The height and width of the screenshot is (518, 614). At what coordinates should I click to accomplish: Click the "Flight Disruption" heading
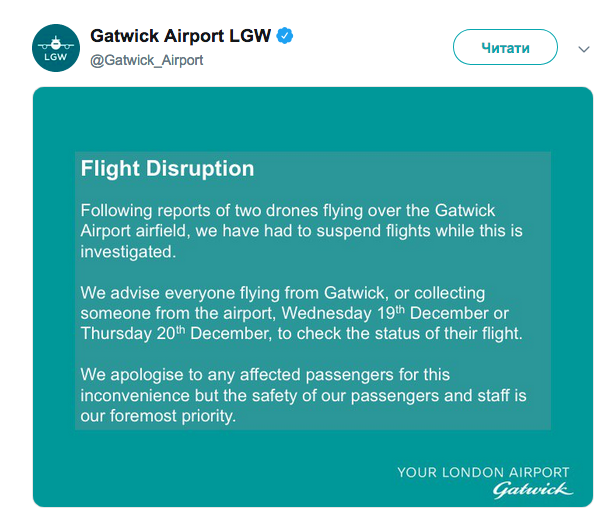167,168
